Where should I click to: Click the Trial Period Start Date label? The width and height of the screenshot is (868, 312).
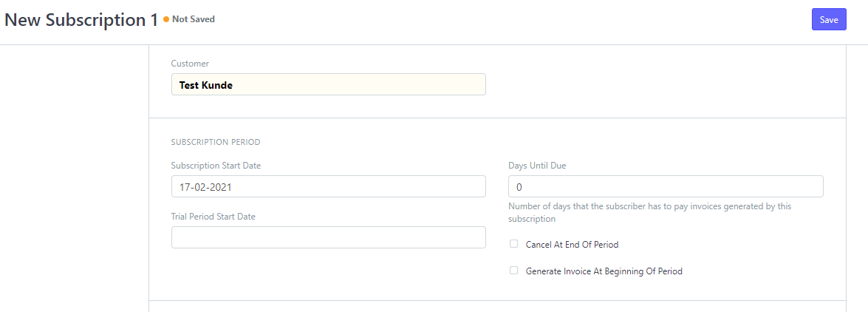coord(213,217)
